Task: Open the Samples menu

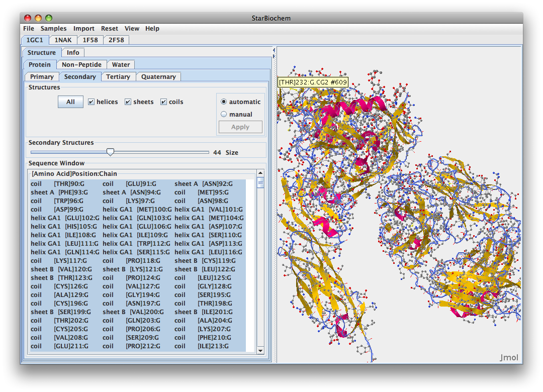Action: tap(53, 29)
